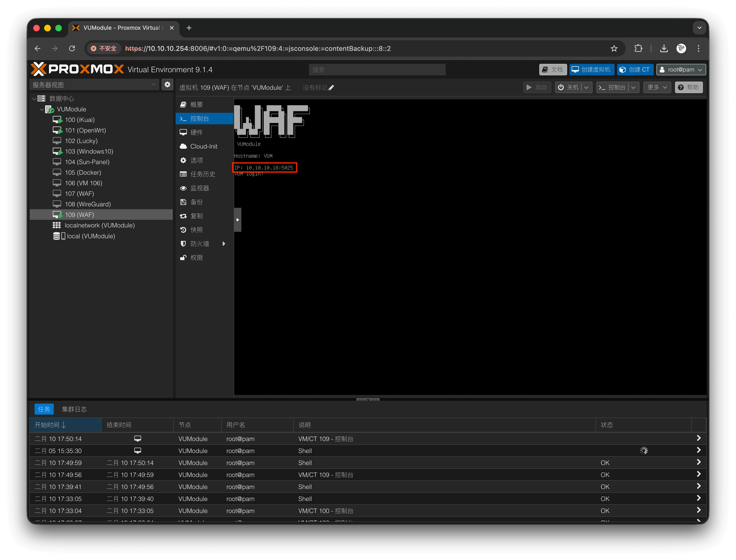736x560 pixels.
Task: Open the Snapshots (快照) panel
Action: (197, 230)
